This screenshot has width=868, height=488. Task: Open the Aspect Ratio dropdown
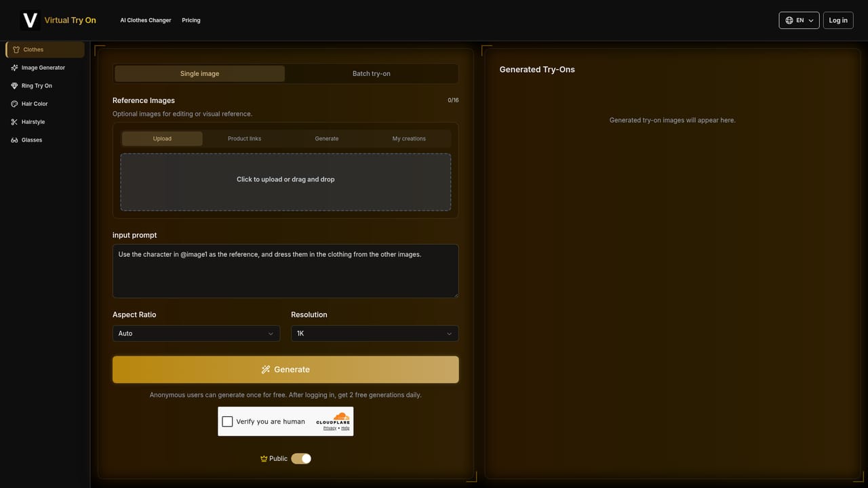pos(195,333)
